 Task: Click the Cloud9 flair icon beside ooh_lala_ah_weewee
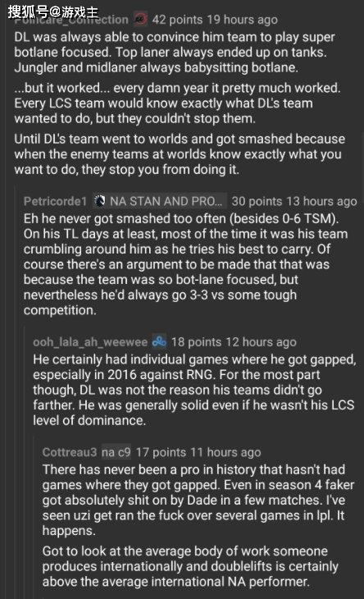click(159, 341)
